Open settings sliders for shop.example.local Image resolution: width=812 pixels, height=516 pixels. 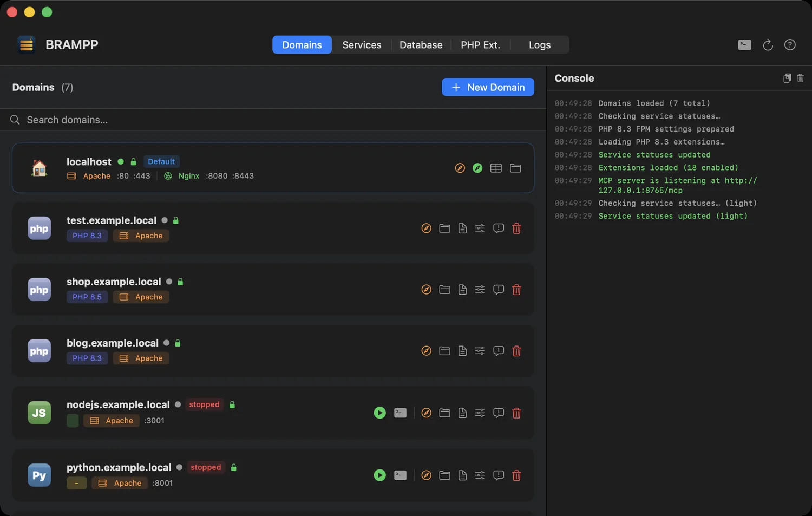(480, 290)
